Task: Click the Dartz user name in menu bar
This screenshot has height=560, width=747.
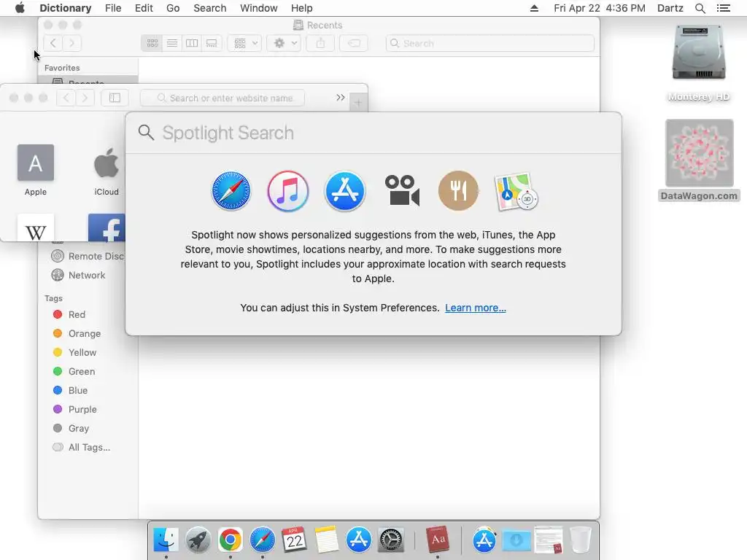Action: click(x=670, y=8)
